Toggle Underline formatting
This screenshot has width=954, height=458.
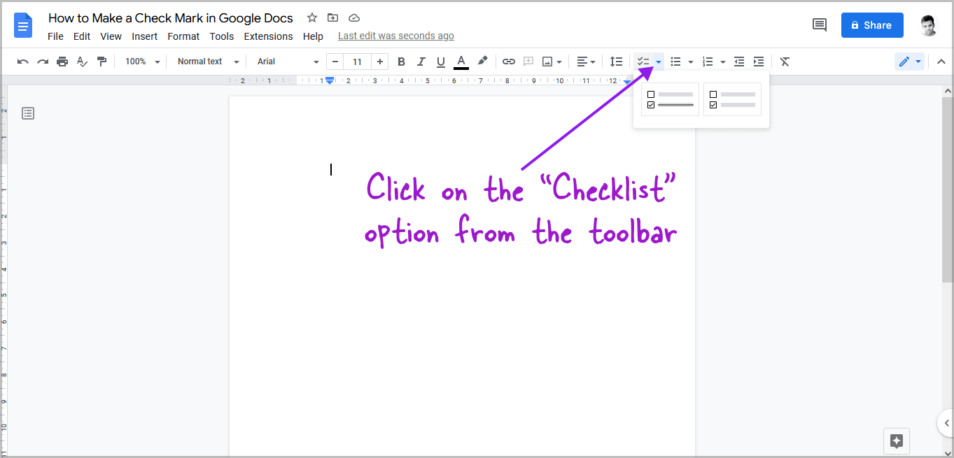click(440, 61)
